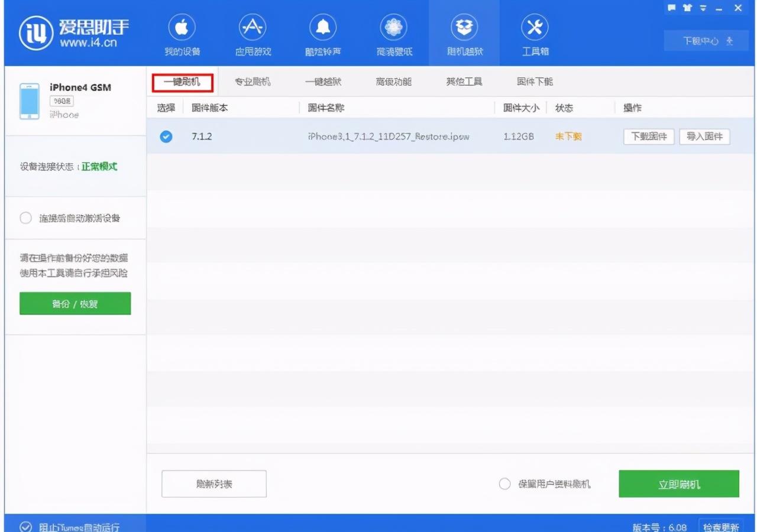This screenshot has width=757, height=532.
Task: Enable 连接后自动激活设备
Action: [26, 218]
